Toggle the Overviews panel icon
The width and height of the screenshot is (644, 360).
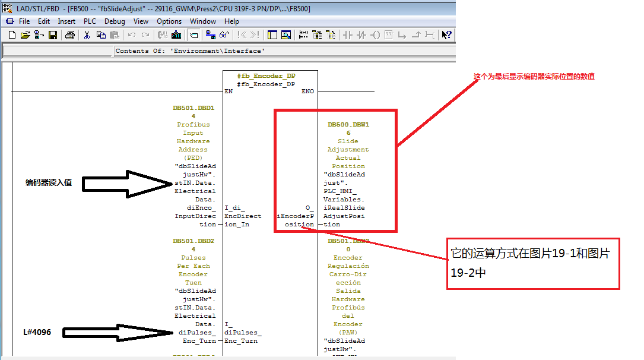pyautogui.click(x=272, y=35)
